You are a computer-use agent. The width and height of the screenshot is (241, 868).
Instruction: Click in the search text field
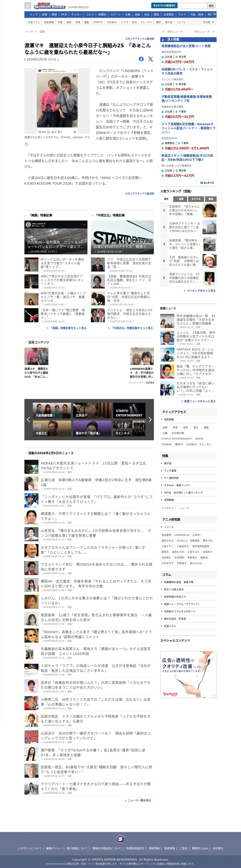pos(194,6)
